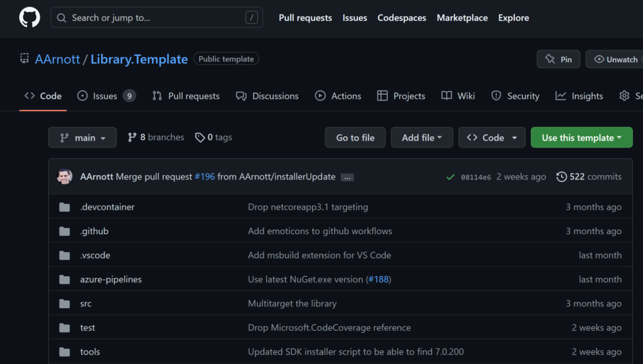The image size is (643, 364).
Task: Open the Add file dropdown
Action: [421, 137]
